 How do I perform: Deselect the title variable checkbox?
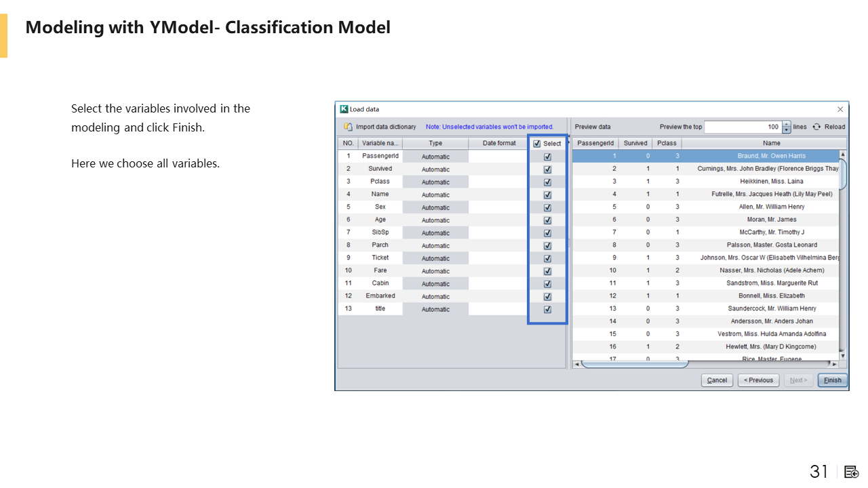tap(547, 310)
